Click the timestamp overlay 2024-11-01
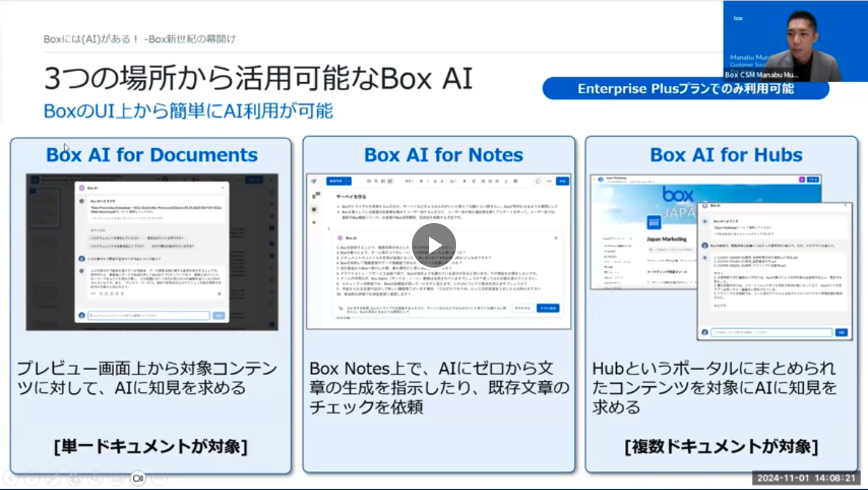This screenshot has height=490, width=868. point(806,478)
